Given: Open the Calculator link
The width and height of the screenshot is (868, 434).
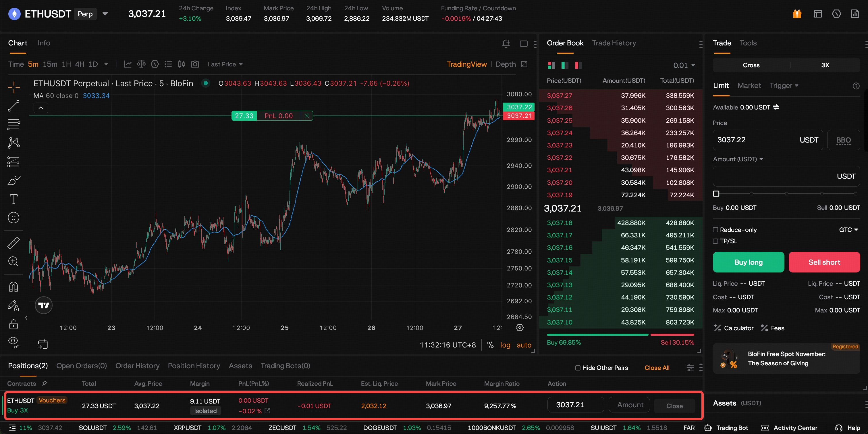Looking at the screenshot, I should pyautogui.click(x=734, y=328).
